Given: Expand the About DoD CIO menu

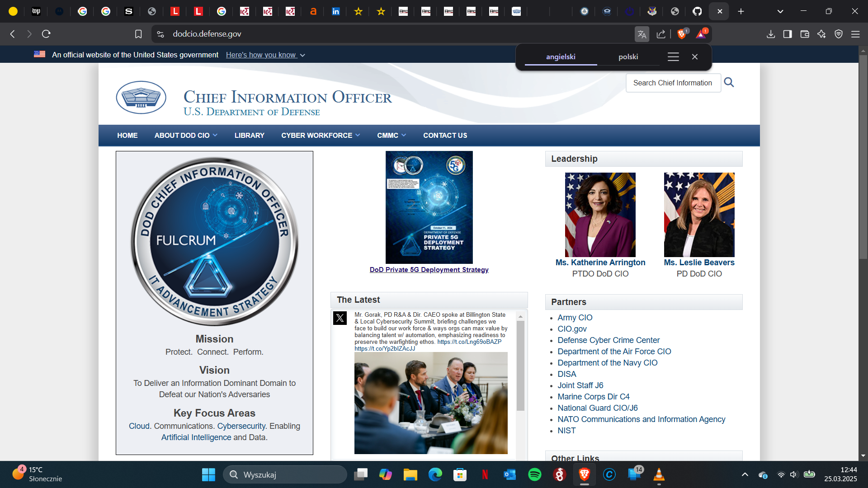Looking at the screenshot, I should click(x=186, y=135).
